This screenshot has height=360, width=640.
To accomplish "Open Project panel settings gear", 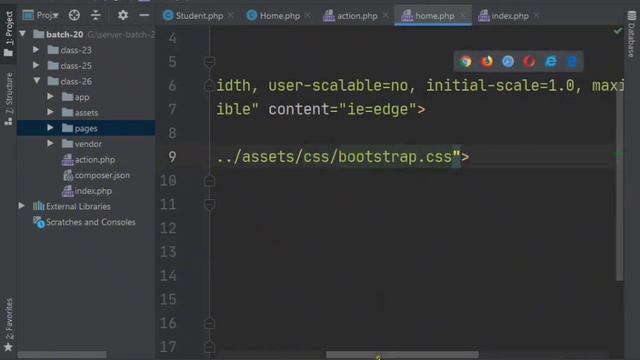I will [x=122, y=16].
